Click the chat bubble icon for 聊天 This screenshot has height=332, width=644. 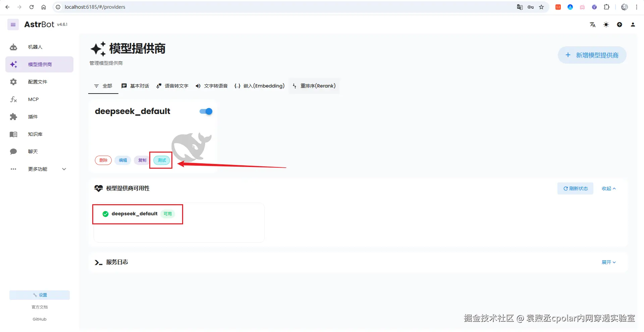click(x=13, y=152)
